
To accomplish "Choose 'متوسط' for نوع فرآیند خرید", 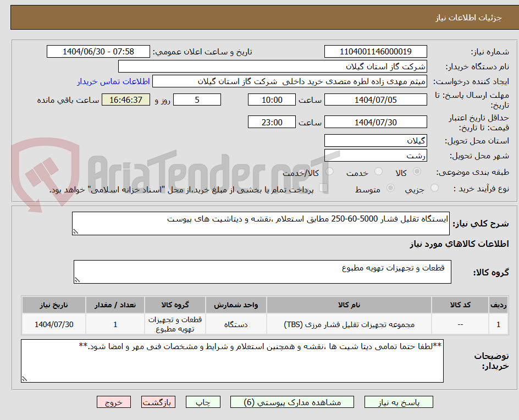I will [391, 187].
